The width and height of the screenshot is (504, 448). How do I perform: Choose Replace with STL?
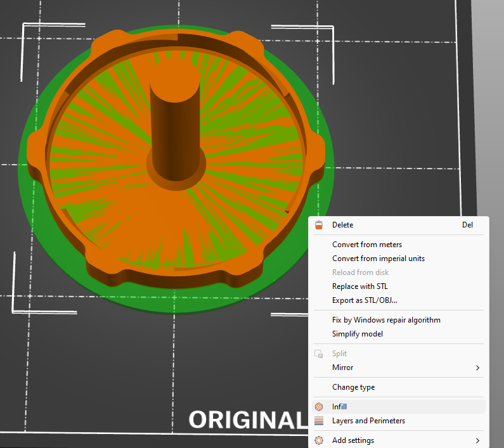click(359, 286)
